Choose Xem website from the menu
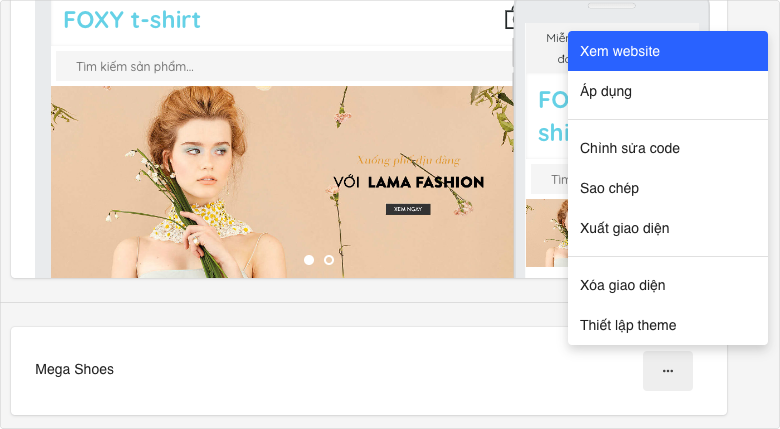Screen dimensions: 780x429 pyautogui.click(x=667, y=51)
